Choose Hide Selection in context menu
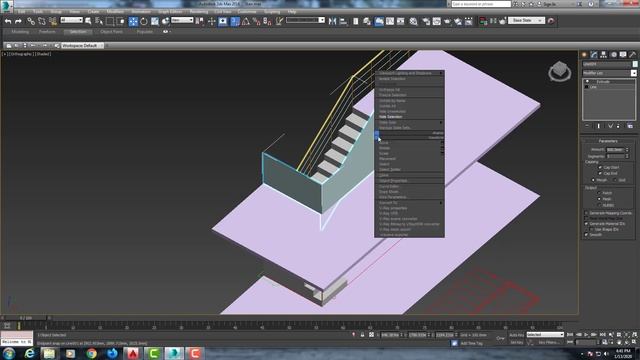 tap(390, 117)
